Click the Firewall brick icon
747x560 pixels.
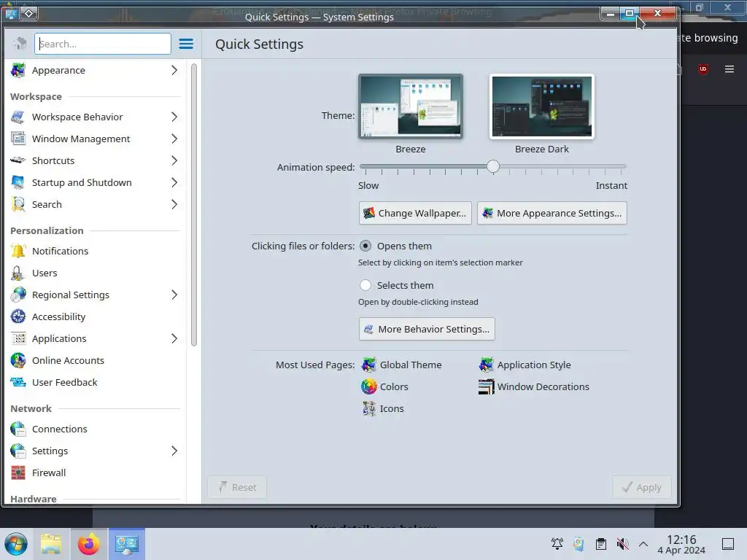[18, 472]
